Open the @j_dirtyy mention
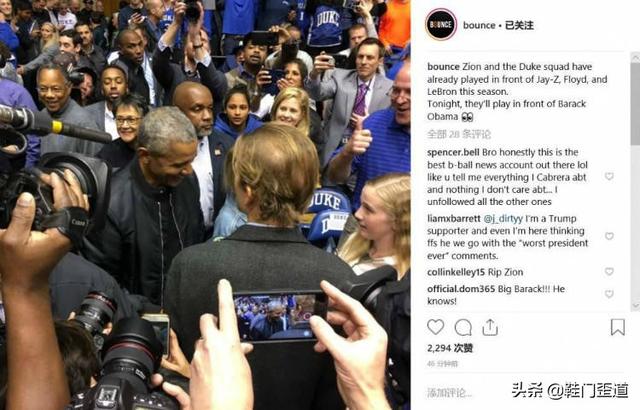 tap(503, 219)
